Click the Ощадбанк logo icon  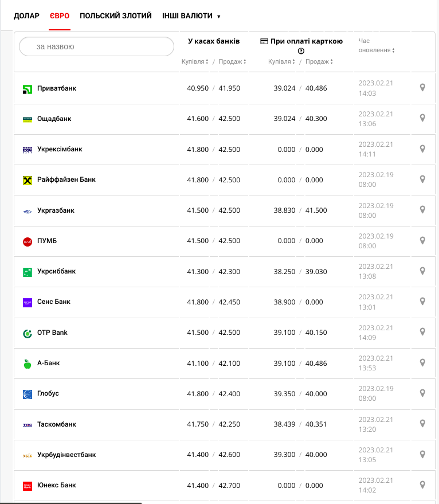[x=28, y=120]
